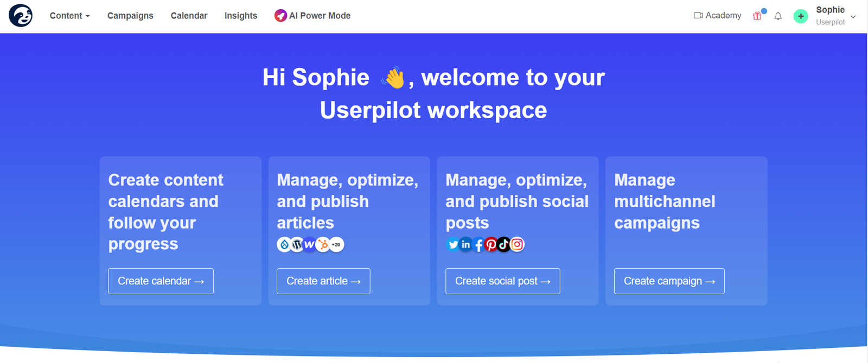
Task: Click the Webflow integration icon
Action: (x=309, y=244)
